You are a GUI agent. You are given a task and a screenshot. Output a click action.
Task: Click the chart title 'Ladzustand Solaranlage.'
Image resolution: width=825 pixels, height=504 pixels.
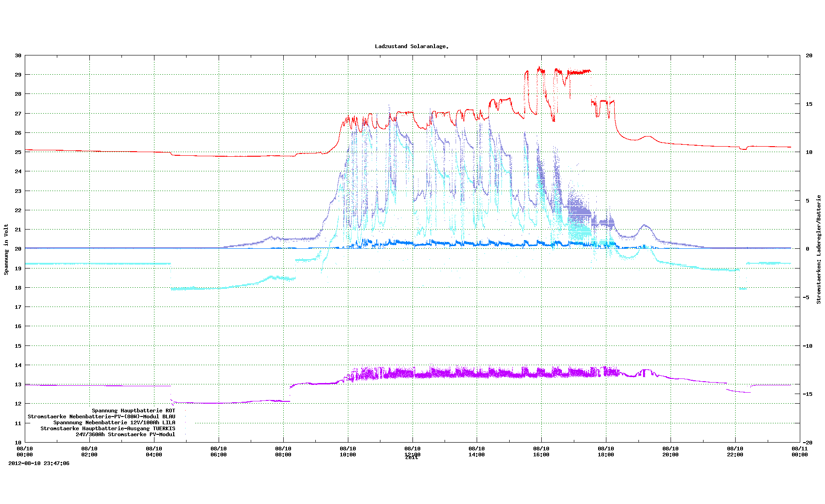[412, 46]
